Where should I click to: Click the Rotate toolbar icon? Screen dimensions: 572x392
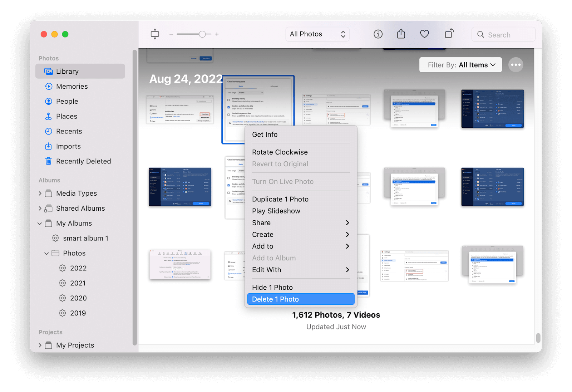[x=449, y=34]
